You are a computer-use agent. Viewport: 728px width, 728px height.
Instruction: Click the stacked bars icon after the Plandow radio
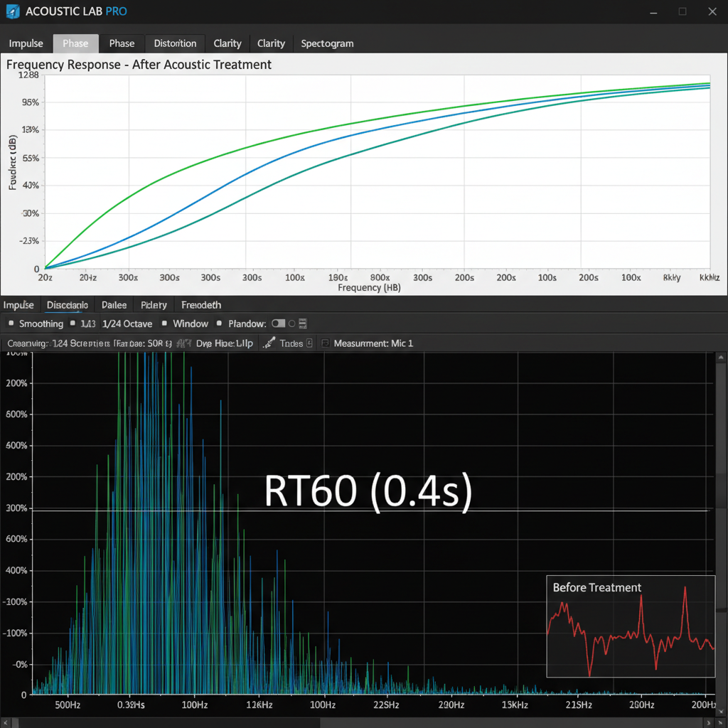coord(303,323)
